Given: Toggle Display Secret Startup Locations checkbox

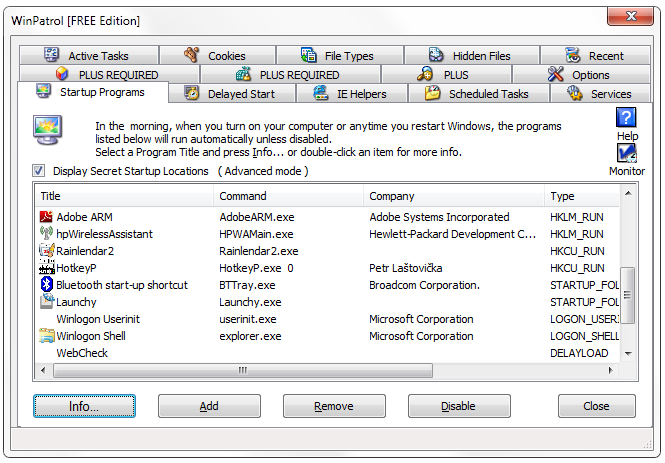Looking at the screenshot, I should pos(38,171).
